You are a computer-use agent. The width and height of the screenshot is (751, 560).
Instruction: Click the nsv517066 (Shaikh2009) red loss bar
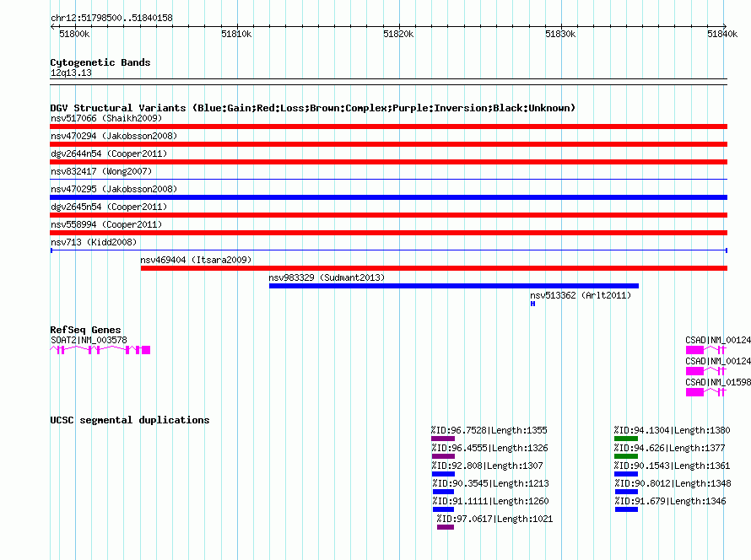coord(388,127)
